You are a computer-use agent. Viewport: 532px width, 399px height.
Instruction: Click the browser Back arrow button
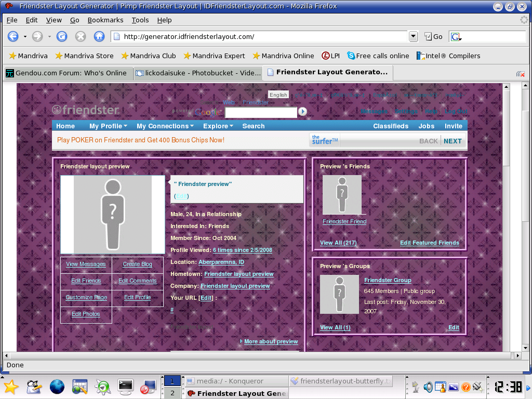pyautogui.click(x=13, y=36)
